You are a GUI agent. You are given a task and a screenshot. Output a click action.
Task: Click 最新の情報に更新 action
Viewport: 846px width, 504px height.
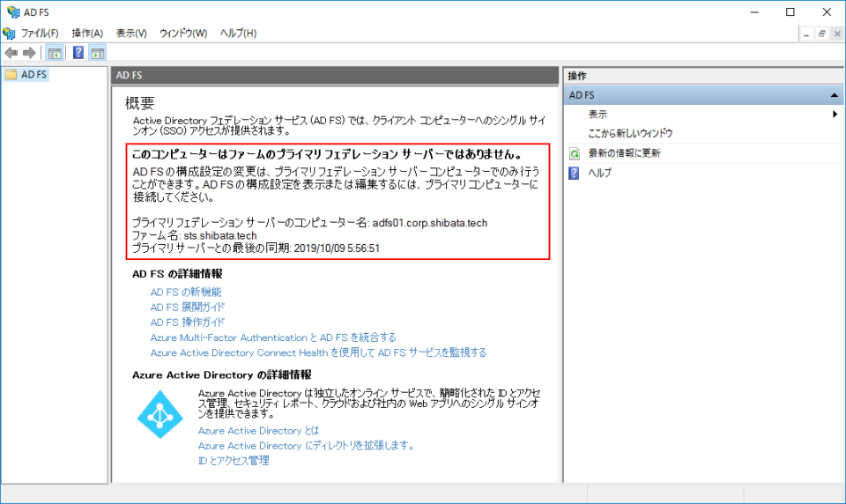624,153
